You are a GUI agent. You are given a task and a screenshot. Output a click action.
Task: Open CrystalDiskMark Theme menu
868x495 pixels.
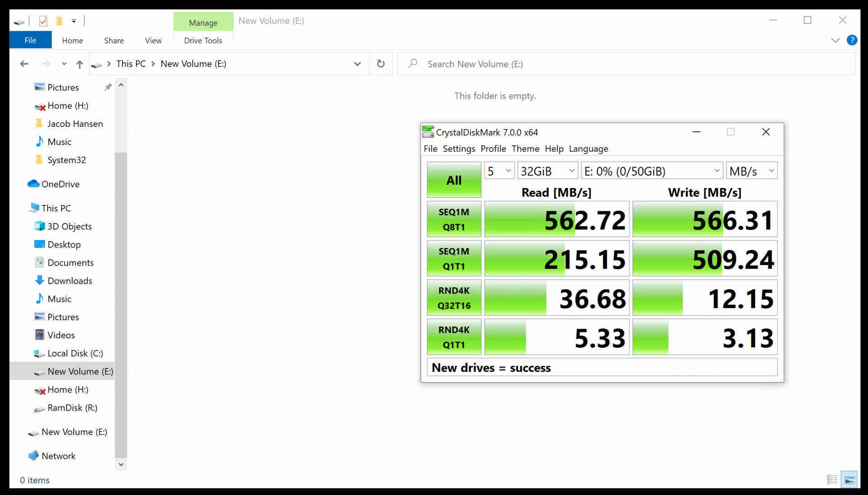[x=525, y=149]
